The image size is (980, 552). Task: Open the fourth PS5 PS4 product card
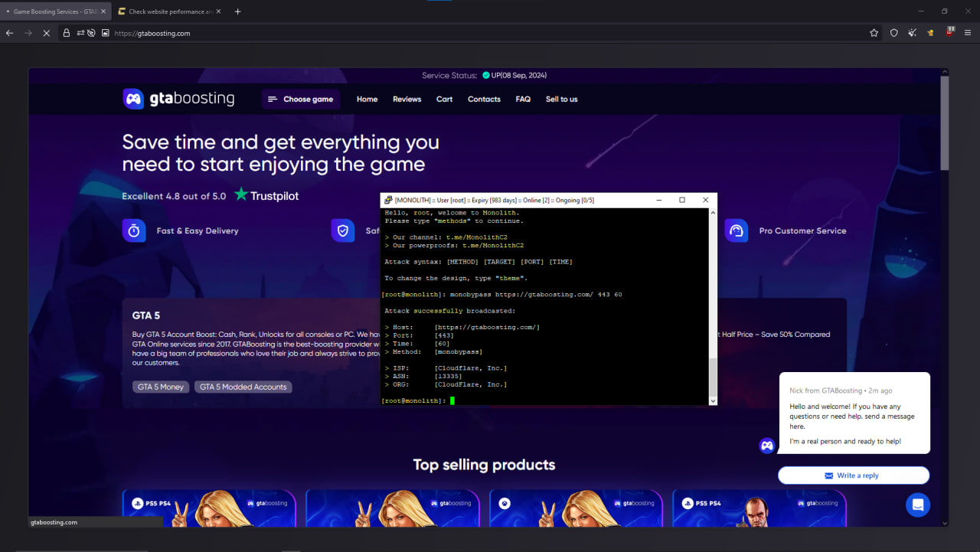(x=759, y=508)
